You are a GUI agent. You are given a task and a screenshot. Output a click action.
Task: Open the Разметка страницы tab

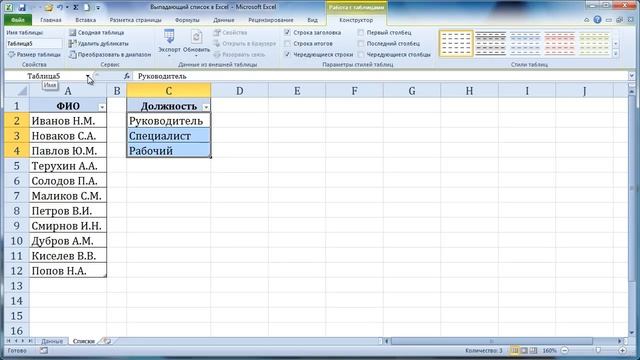136,20
